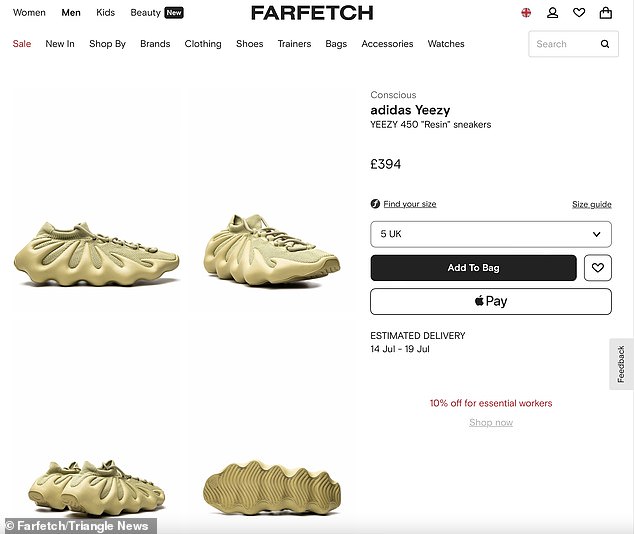634x534 pixels.
Task: Click the Search input field
Action: (x=564, y=44)
